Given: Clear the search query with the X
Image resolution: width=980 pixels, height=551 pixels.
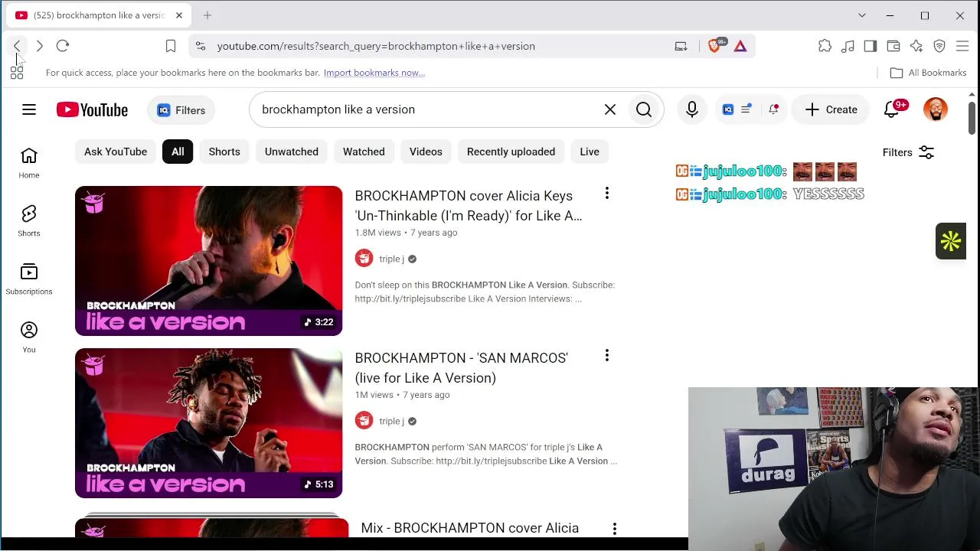Looking at the screenshot, I should [610, 109].
